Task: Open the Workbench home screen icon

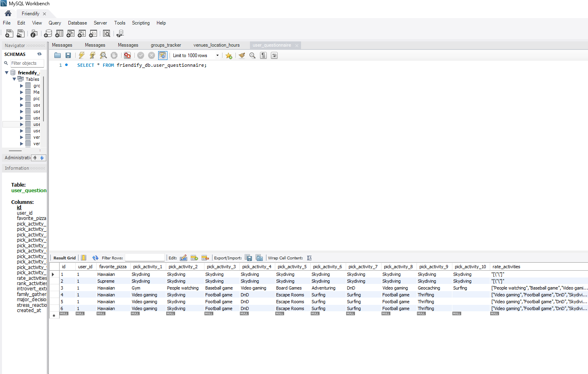Action: pos(8,13)
